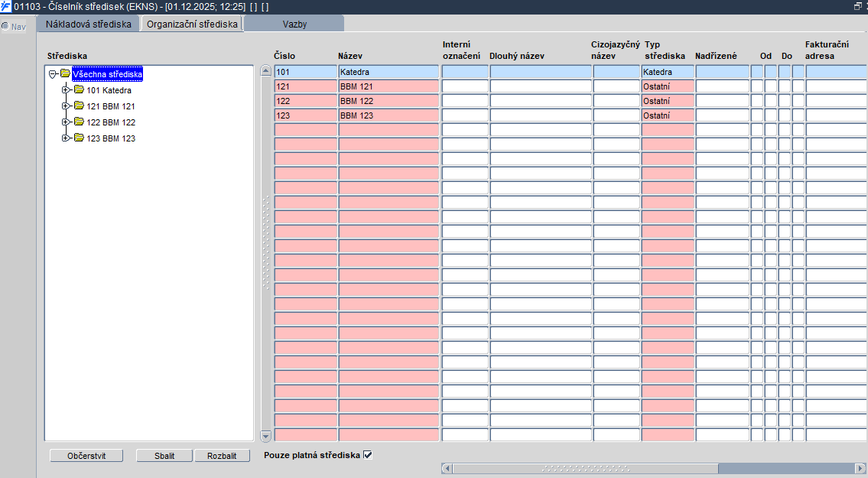Select the 123 BBM 123 tree item
Viewport: 868px width, 478px height.
point(111,138)
